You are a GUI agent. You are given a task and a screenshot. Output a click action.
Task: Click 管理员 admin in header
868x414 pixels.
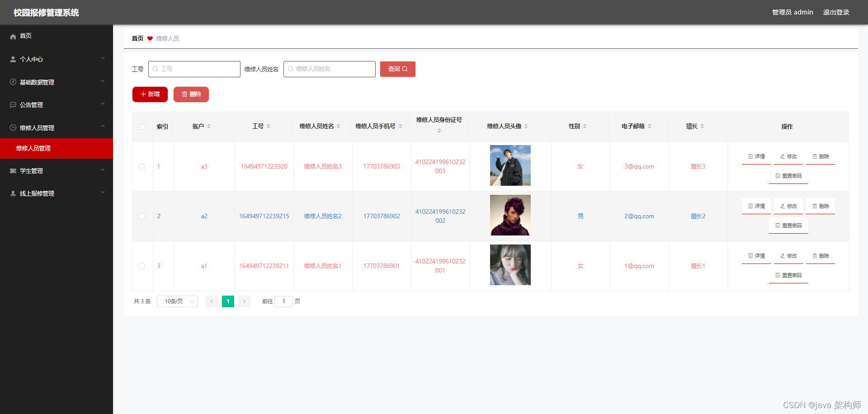pyautogui.click(x=793, y=12)
